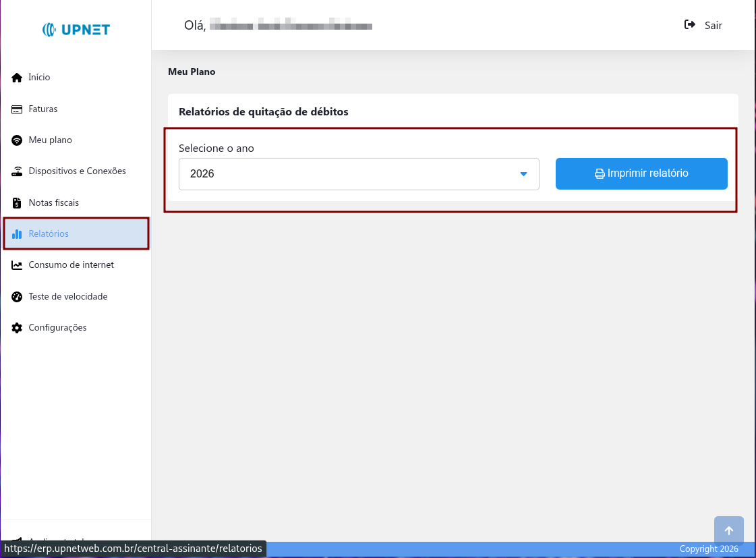
Task: Open the Faturas menu item
Action: point(43,109)
